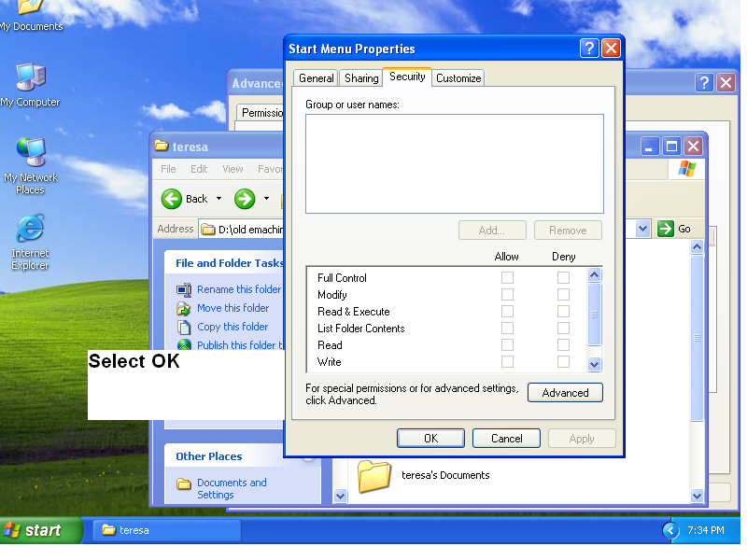This screenshot has height=560, width=747.
Task: Check Deny for the Write permission
Action: (x=563, y=361)
